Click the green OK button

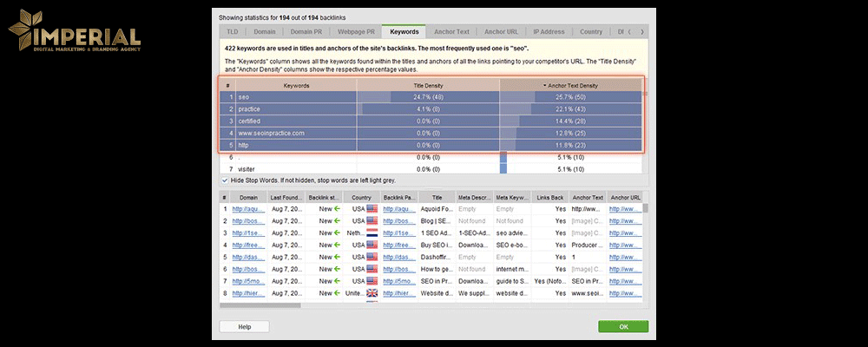(622, 327)
